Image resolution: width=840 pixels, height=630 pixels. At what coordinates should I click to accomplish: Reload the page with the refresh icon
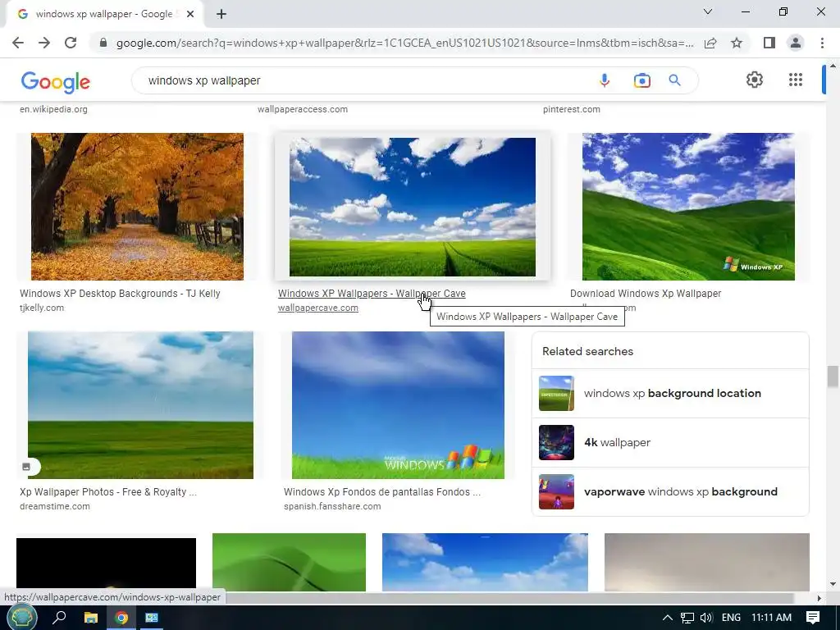(x=71, y=43)
